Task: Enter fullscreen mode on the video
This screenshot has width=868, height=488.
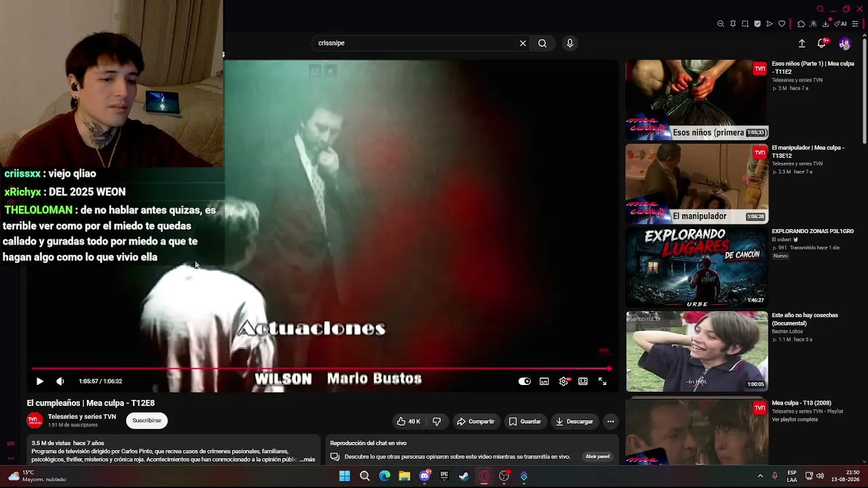Action: coord(602,382)
